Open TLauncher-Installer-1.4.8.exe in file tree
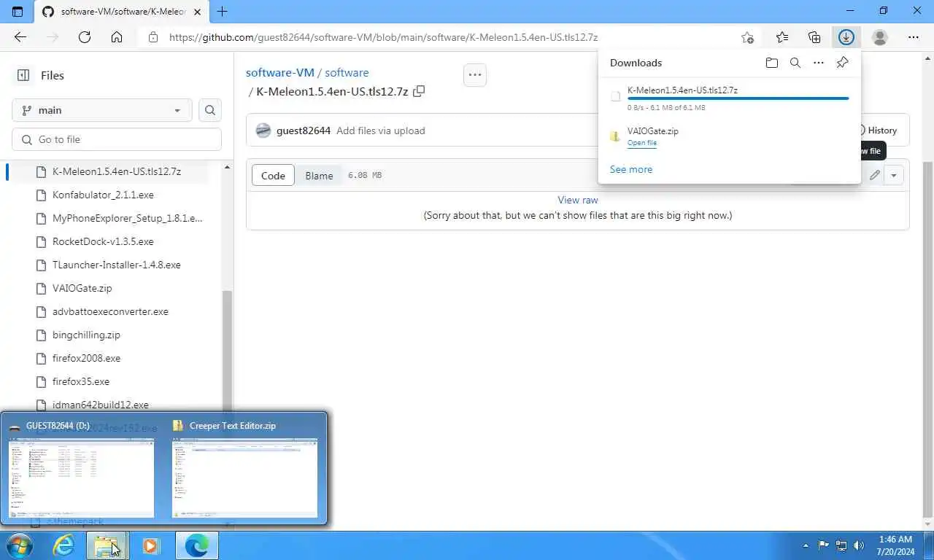 117,265
